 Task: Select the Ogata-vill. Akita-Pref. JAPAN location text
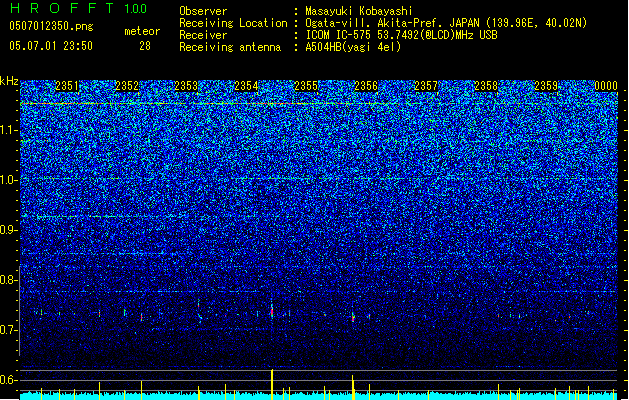(446, 23)
